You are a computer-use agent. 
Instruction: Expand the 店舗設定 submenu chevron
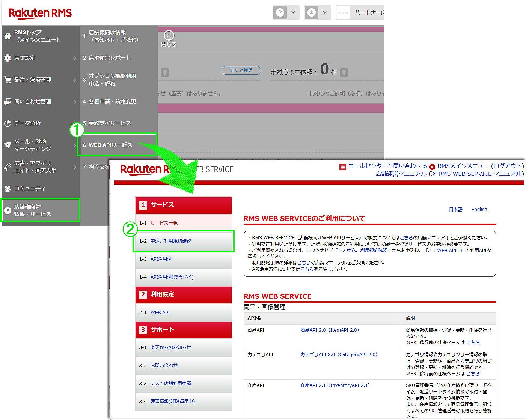75,58
